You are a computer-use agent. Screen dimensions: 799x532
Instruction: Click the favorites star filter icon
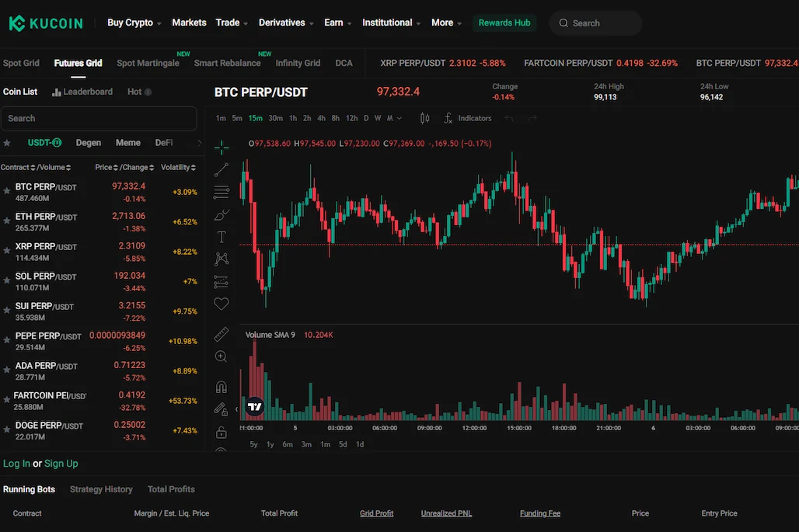[x=7, y=143]
